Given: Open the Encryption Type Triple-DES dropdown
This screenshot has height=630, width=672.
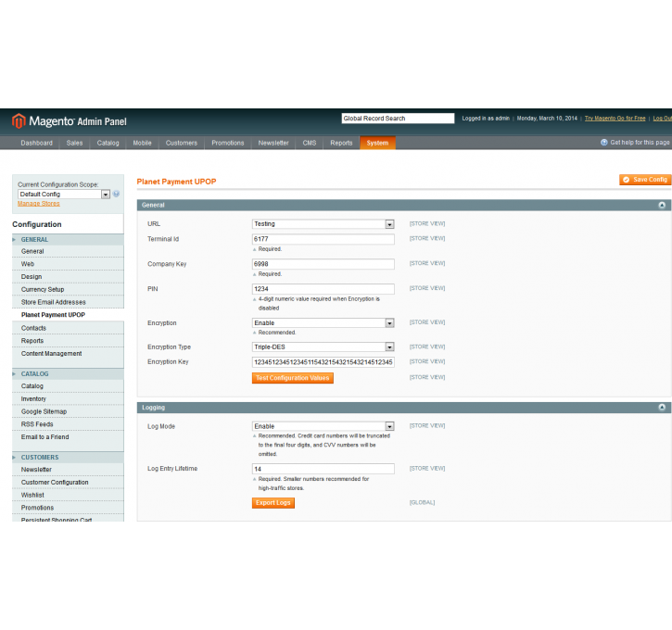Looking at the screenshot, I should click(323, 346).
